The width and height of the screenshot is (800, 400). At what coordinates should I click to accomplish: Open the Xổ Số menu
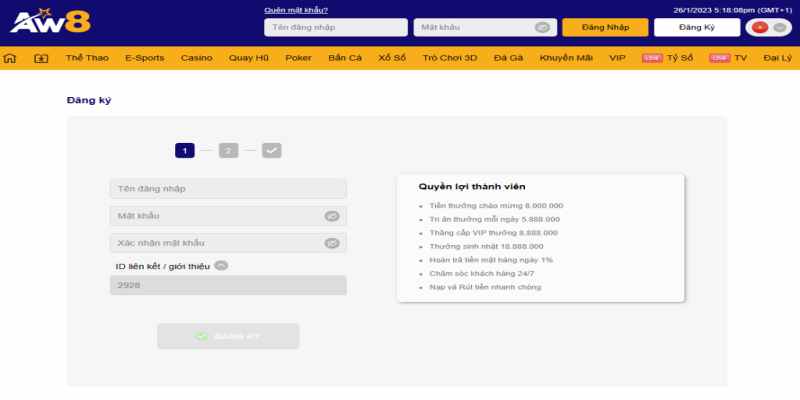[392, 58]
